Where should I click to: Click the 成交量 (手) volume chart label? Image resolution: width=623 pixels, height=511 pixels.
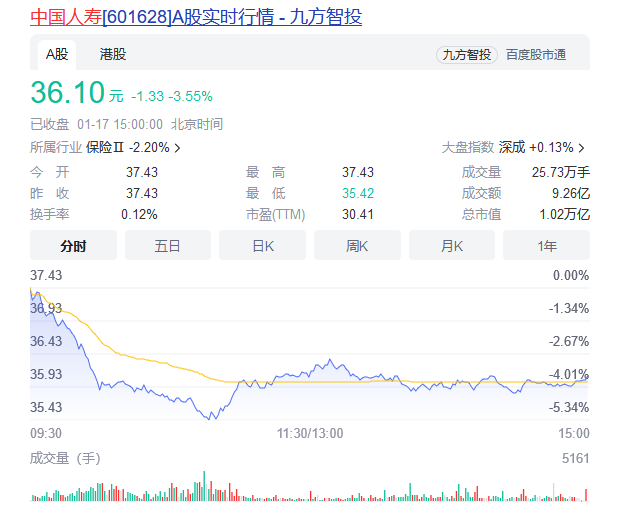tap(65, 458)
